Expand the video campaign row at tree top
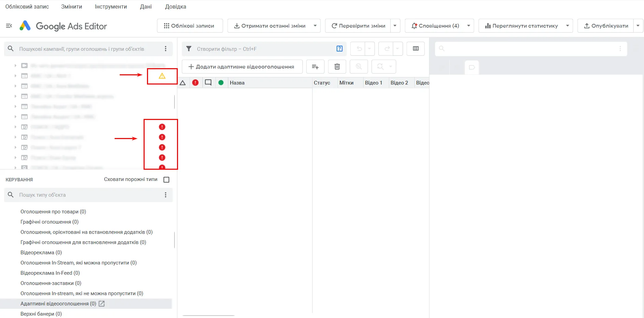Viewport: 644px width, 318px height. [15, 65]
